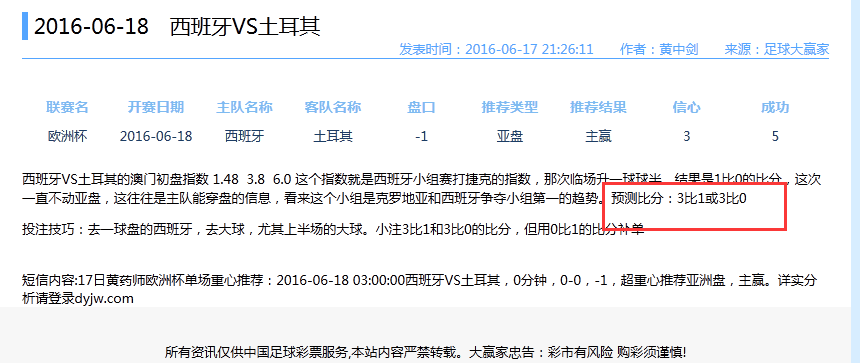Click the title 2016-06-18 西班牙VS土耳其

pyautogui.click(x=177, y=26)
